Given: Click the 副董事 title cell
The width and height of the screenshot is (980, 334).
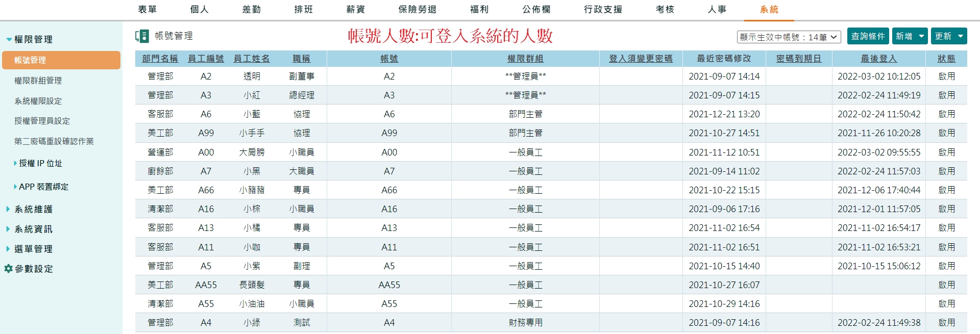Looking at the screenshot, I should pyautogui.click(x=302, y=76).
